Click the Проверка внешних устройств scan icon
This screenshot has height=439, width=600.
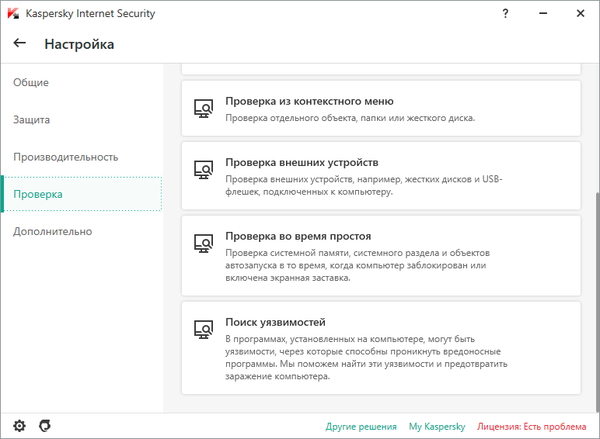[203, 168]
